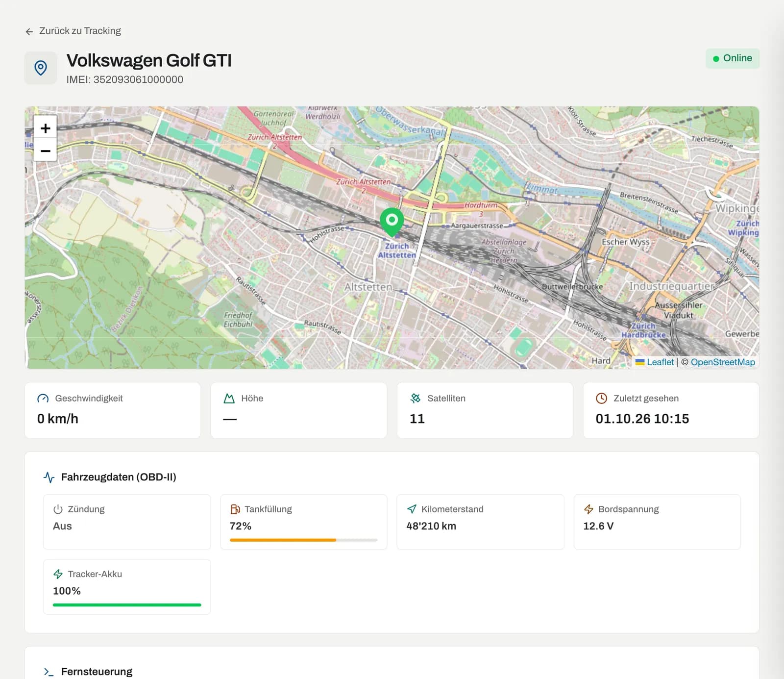The height and width of the screenshot is (679, 784).
Task: Click the location pin icon beside vehicle title
Action: [x=41, y=68]
